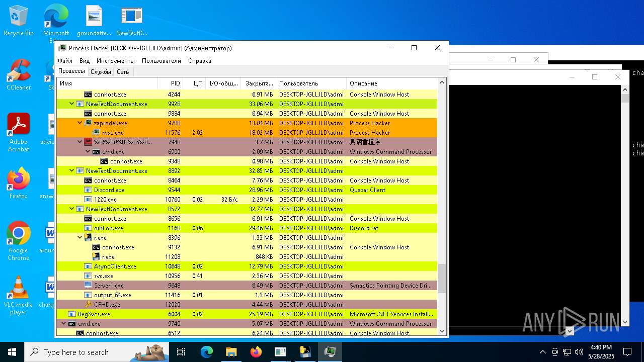Image resolution: width=644 pixels, height=362 pixels.
Task: Select the "Microsoft .NET Services Install..." description cell
Action: (x=392, y=314)
